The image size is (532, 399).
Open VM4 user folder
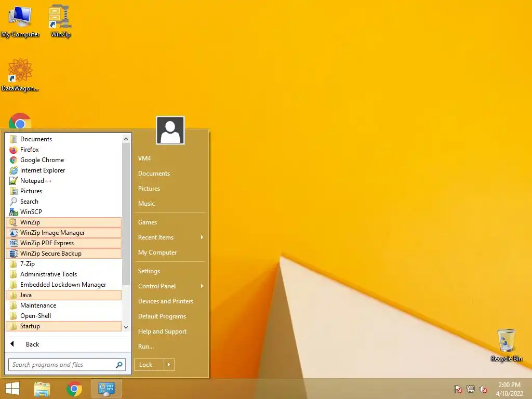(170, 158)
